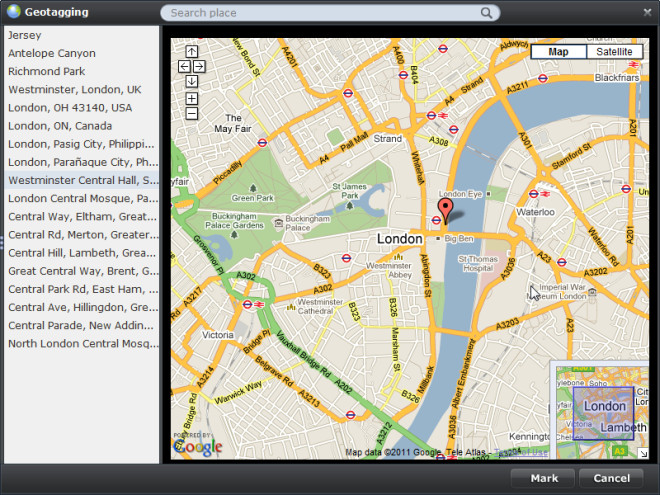Viewport: 660px width, 495px height.
Task: Select Central Rd, Merton entry
Action: tap(82, 234)
